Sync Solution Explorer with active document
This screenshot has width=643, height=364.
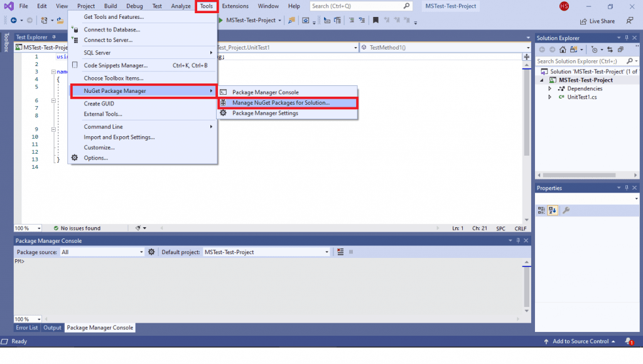click(x=610, y=50)
